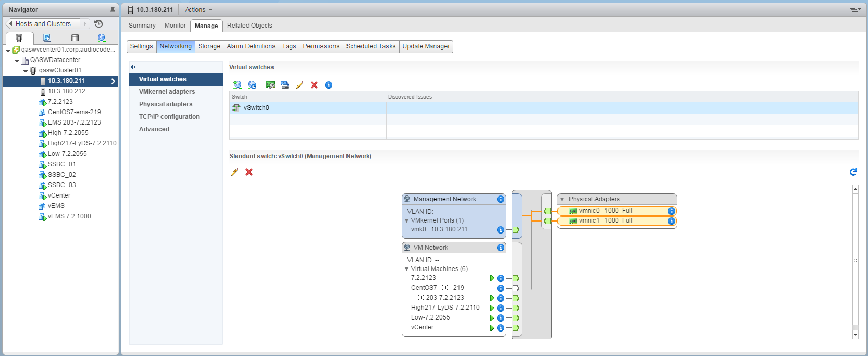Collapse the QASWDatacenter tree node
The image size is (868, 356).
(x=17, y=60)
